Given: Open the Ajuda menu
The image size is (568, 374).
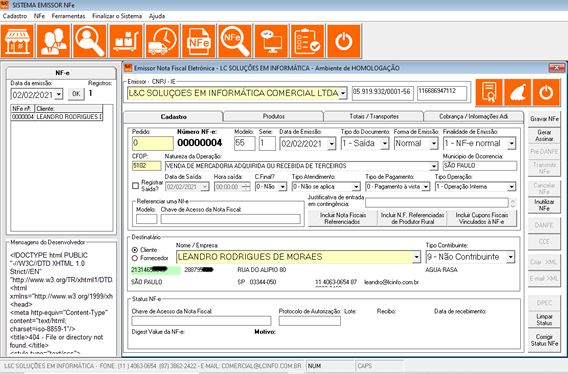Looking at the screenshot, I should pyautogui.click(x=157, y=16).
